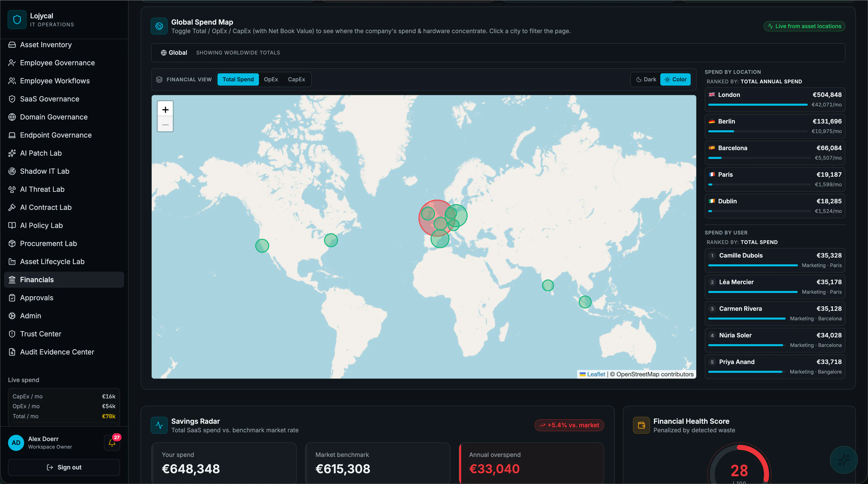This screenshot has width=868, height=484.
Task: Click the Shadow IT Lab radar icon
Action: (12, 171)
